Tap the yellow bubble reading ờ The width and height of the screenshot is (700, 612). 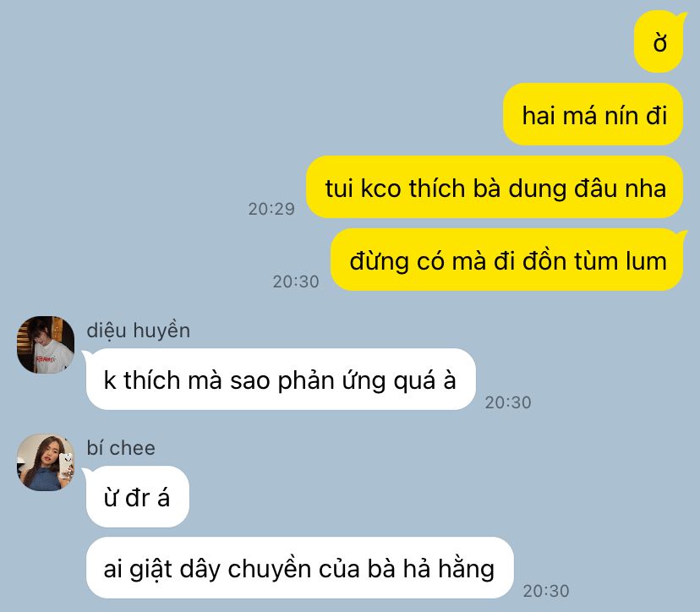point(659,42)
